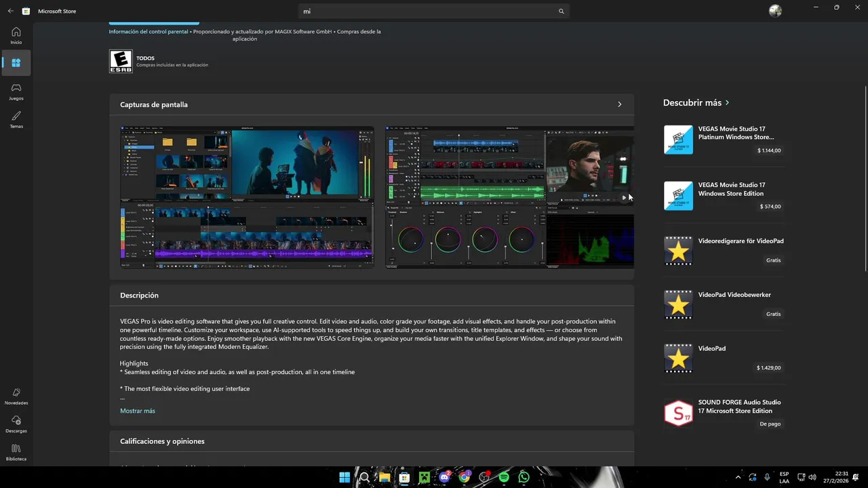Click the De pago label
This screenshot has height=488, width=868.
click(770, 424)
